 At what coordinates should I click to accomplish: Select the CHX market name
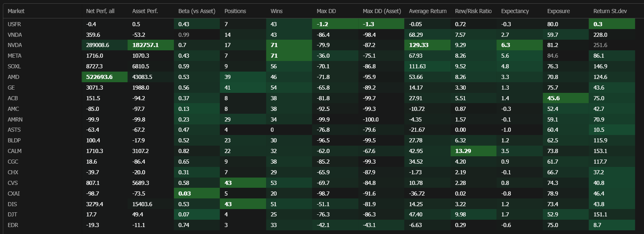[x=13, y=172]
